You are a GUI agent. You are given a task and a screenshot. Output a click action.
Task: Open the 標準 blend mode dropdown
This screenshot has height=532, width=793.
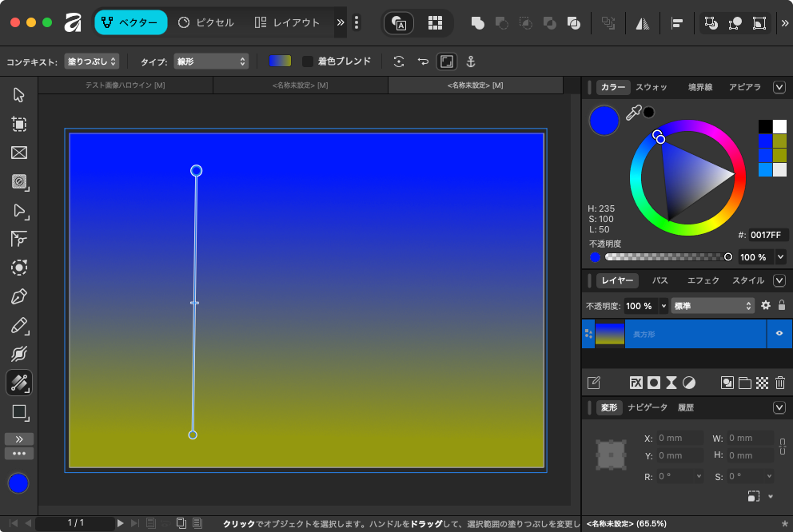(712, 305)
